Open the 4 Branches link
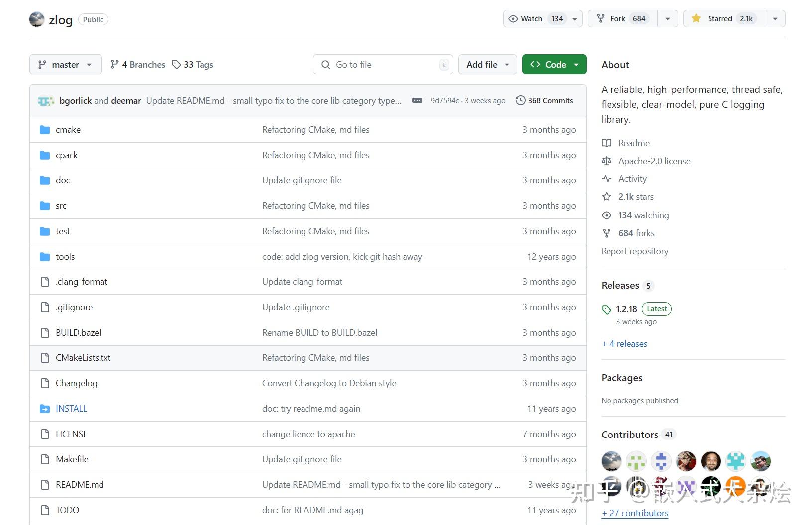This screenshot has width=812, height=525. tap(138, 64)
